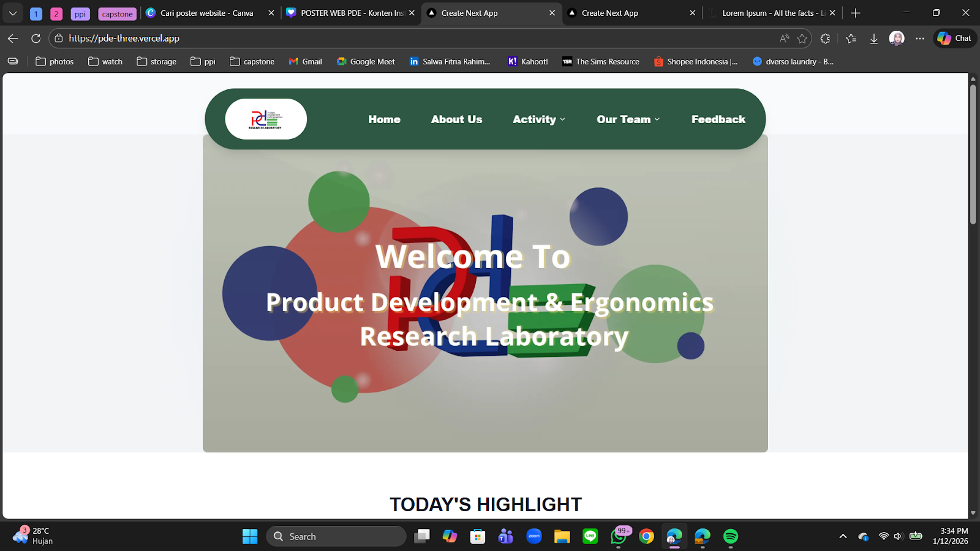Image resolution: width=980 pixels, height=551 pixels.
Task: Open Zoom from the taskbar
Action: [x=534, y=536]
